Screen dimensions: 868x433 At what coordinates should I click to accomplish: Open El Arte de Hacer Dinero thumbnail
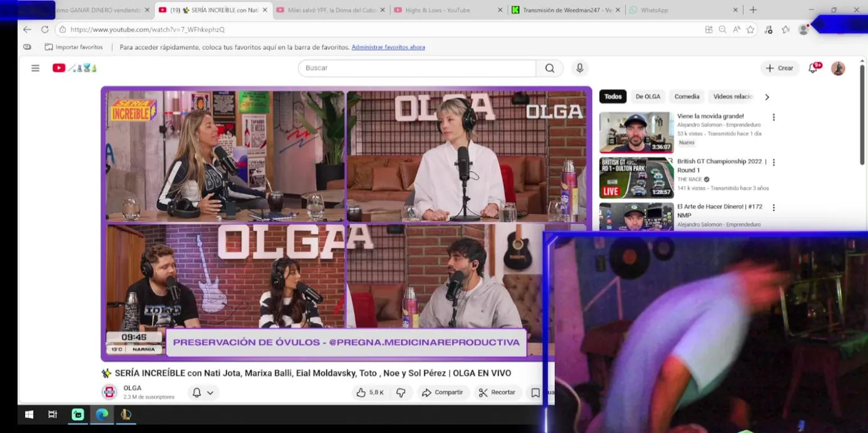point(636,216)
